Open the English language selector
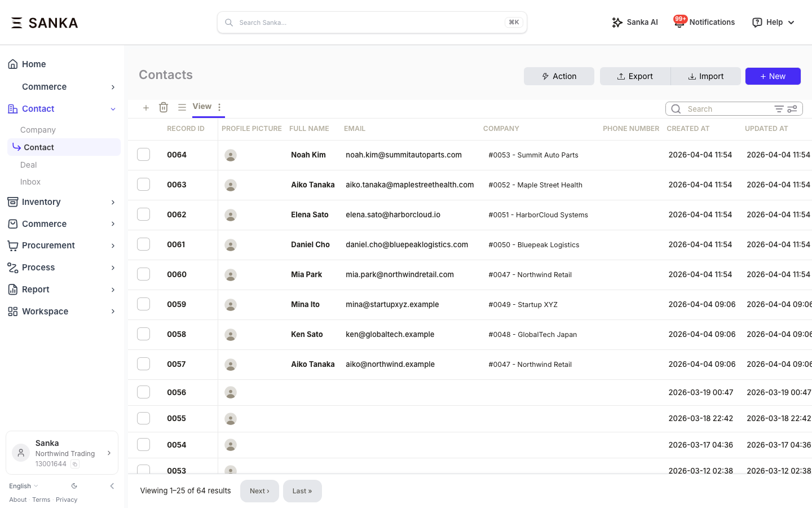Screen dimensions: 812x508 pyautogui.click(x=24, y=486)
